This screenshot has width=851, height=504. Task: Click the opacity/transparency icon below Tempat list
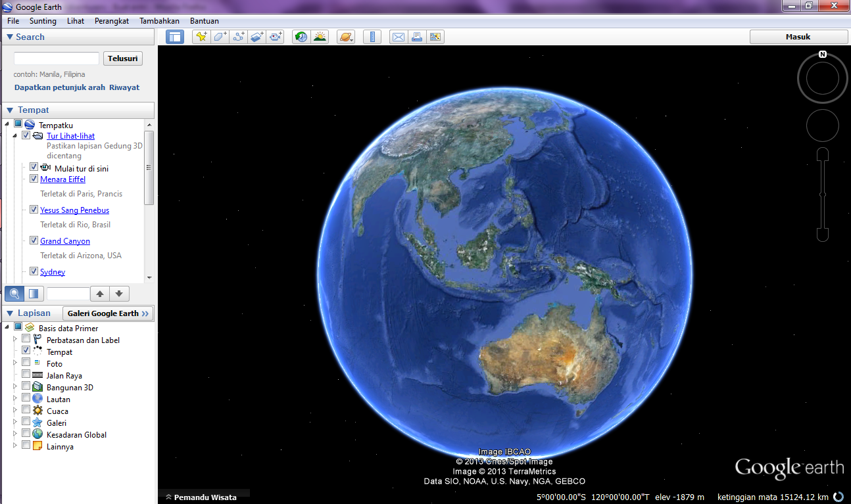33,294
